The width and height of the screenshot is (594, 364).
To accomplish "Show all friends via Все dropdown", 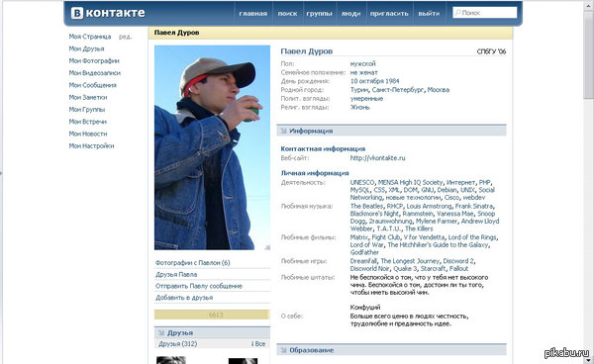I will click(x=258, y=344).
